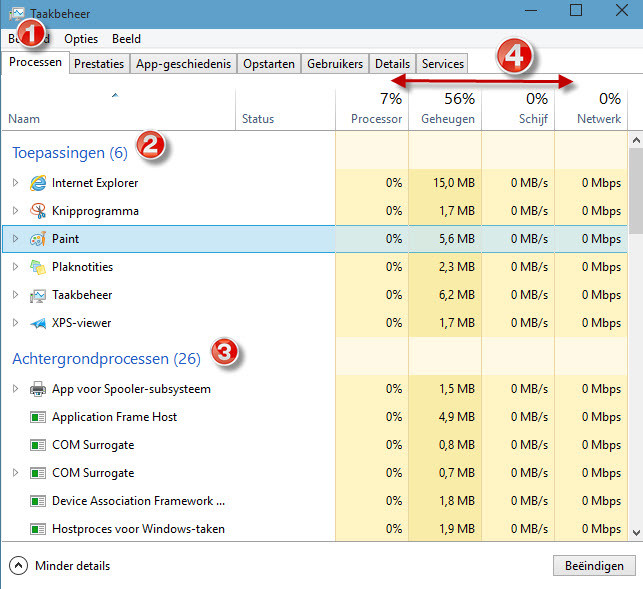Screen dimensions: 643x589
Task: Click the Knipprogramma scissors icon
Action: click(x=38, y=211)
